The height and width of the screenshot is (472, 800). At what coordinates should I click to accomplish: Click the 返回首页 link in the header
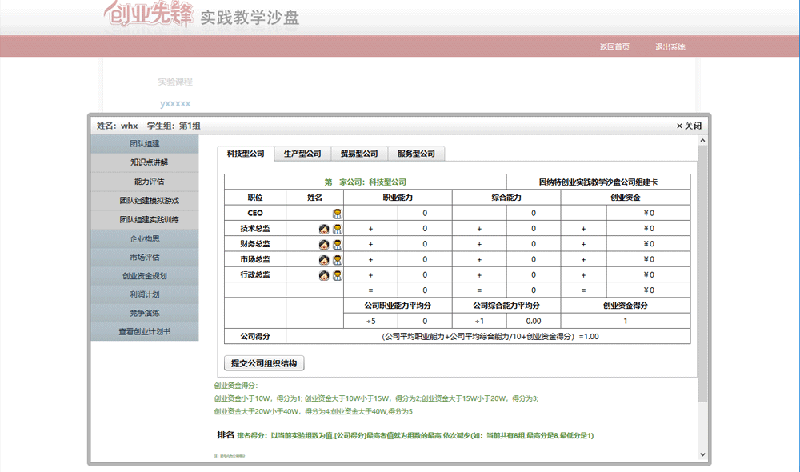[614, 47]
